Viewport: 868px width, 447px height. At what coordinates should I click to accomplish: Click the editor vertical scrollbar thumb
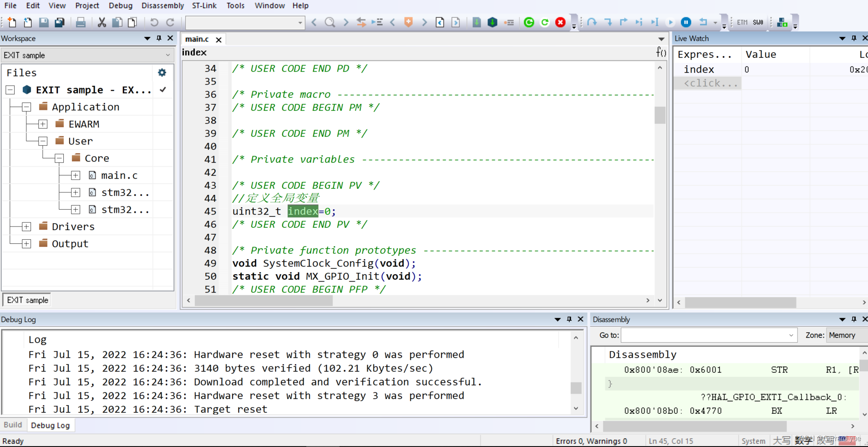pos(660,115)
